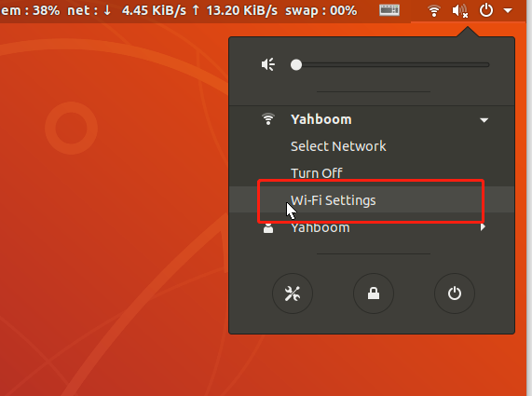Turn Off the Wi-Fi connection

(x=316, y=173)
